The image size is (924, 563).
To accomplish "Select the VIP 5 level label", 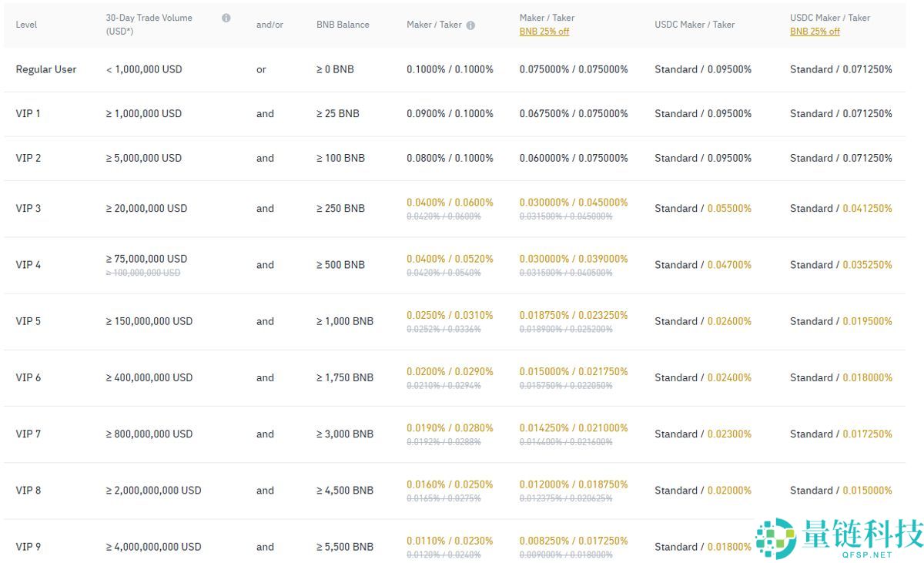I will pos(28,321).
